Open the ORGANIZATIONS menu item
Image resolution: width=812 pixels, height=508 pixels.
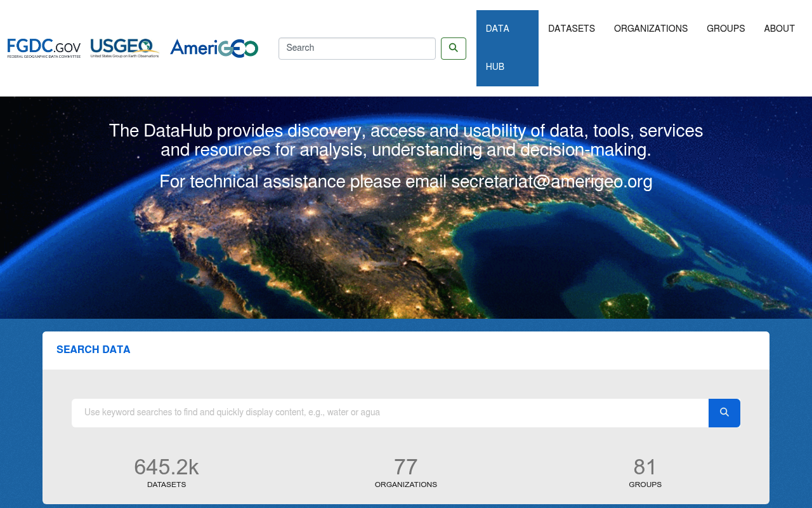click(x=651, y=29)
